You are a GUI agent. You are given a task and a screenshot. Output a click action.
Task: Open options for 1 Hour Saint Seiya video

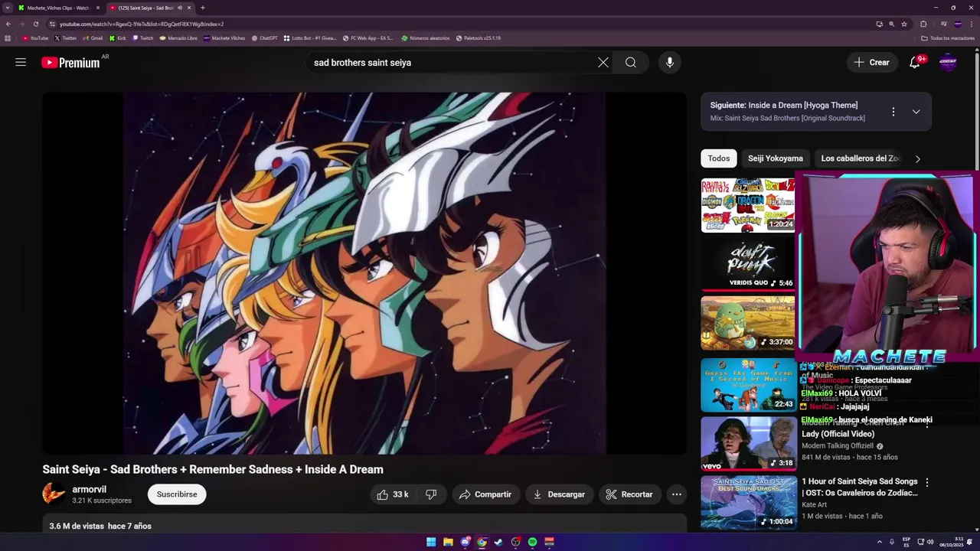pyautogui.click(x=927, y=483)
